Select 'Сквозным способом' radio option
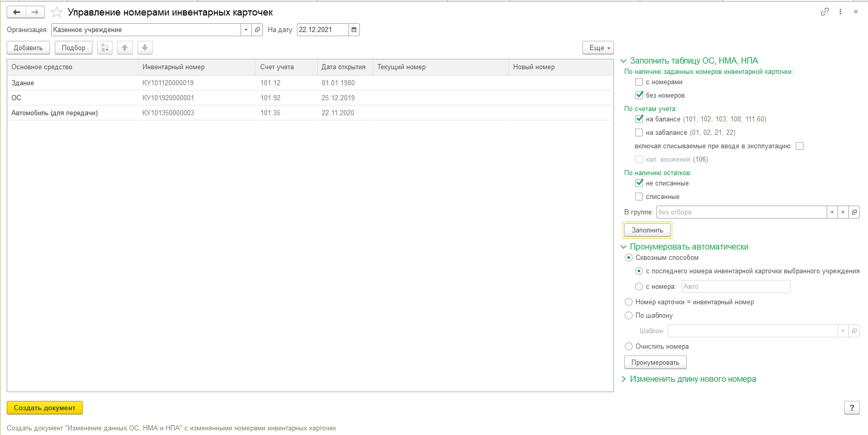 [628, 258]
